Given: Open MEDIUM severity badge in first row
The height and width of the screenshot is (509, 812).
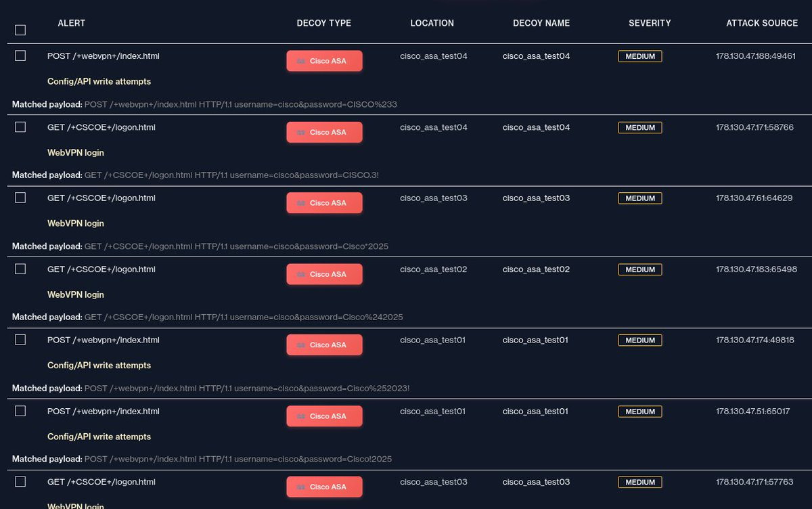Looking at the screenshot, I should [x=640, y=56].
